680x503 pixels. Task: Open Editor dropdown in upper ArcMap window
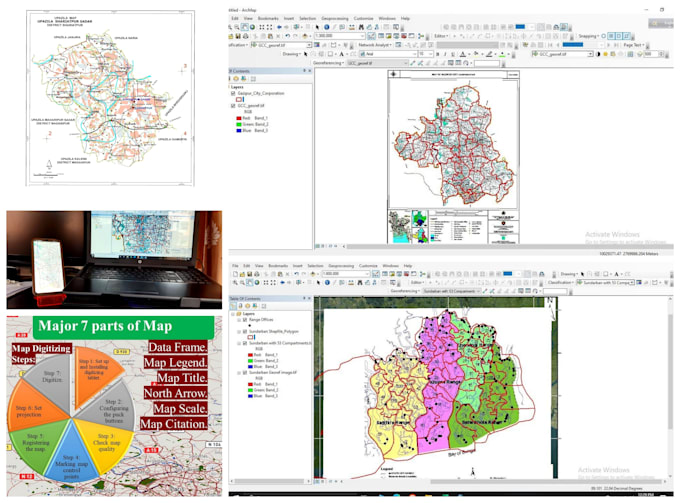point(441,36)
